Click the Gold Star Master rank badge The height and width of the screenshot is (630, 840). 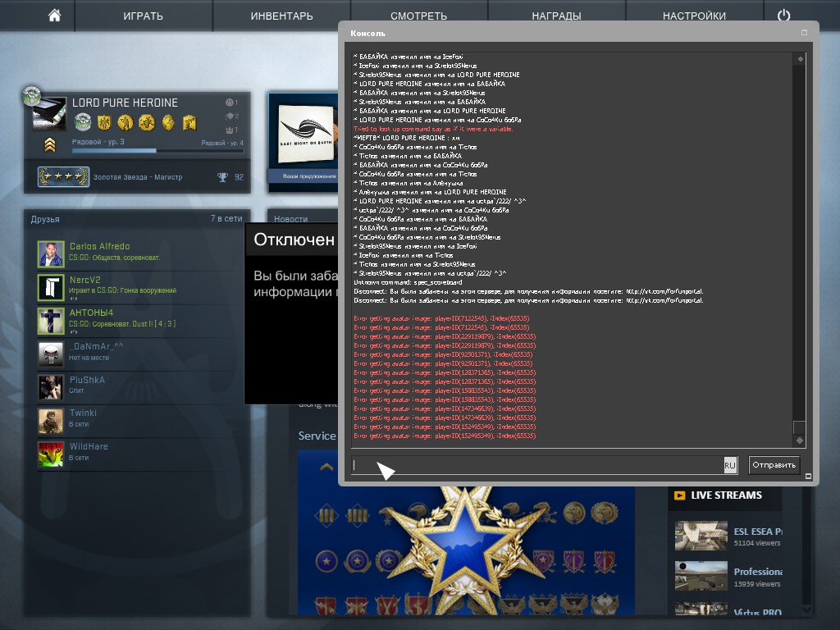pyautogui.click(x=63, y=177)
